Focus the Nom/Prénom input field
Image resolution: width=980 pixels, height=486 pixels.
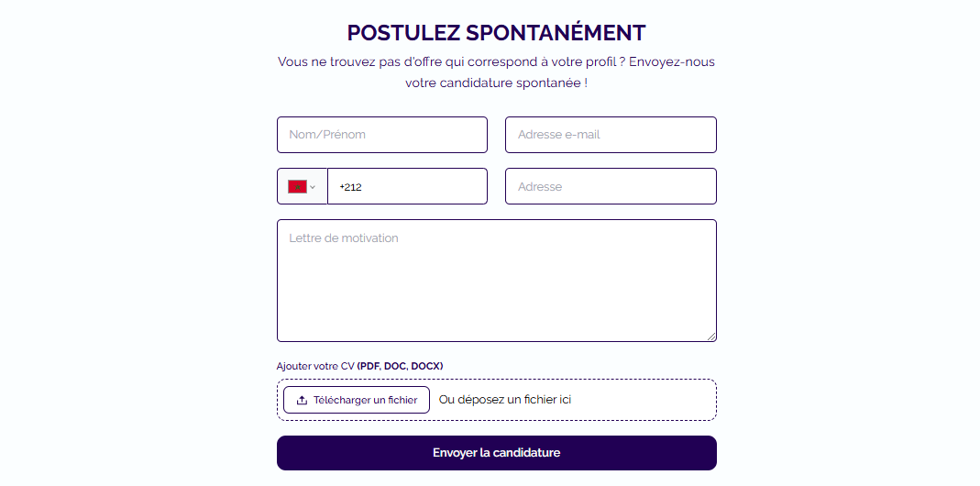click(x=382, y=135)
